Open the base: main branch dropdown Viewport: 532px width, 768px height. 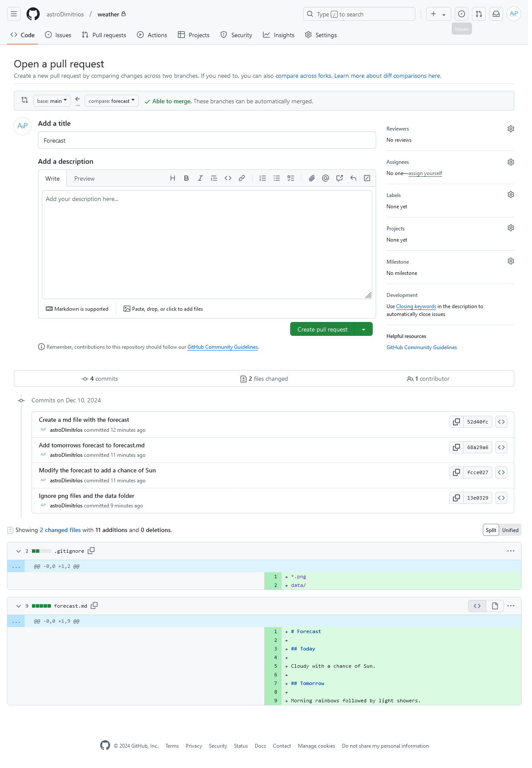52,101
